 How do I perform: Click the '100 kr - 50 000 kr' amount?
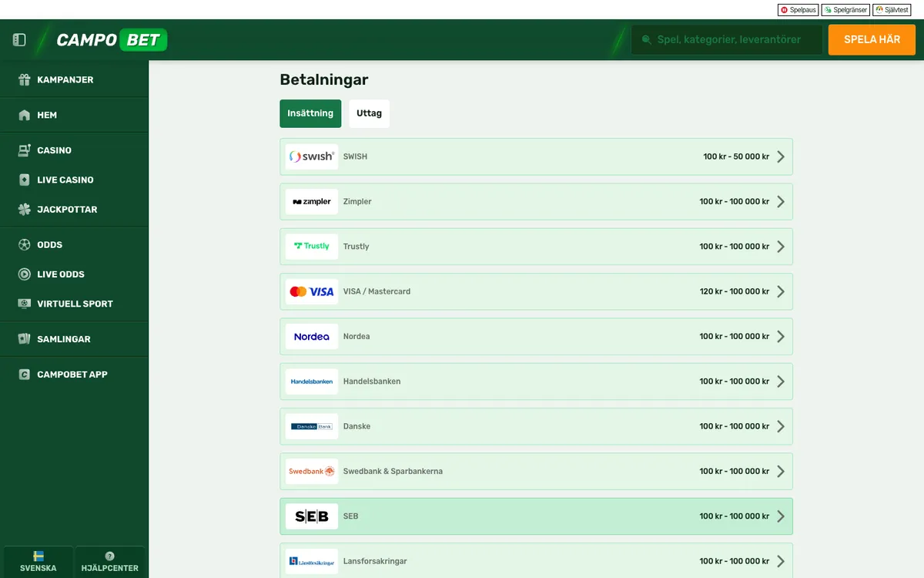pos(736,156)
